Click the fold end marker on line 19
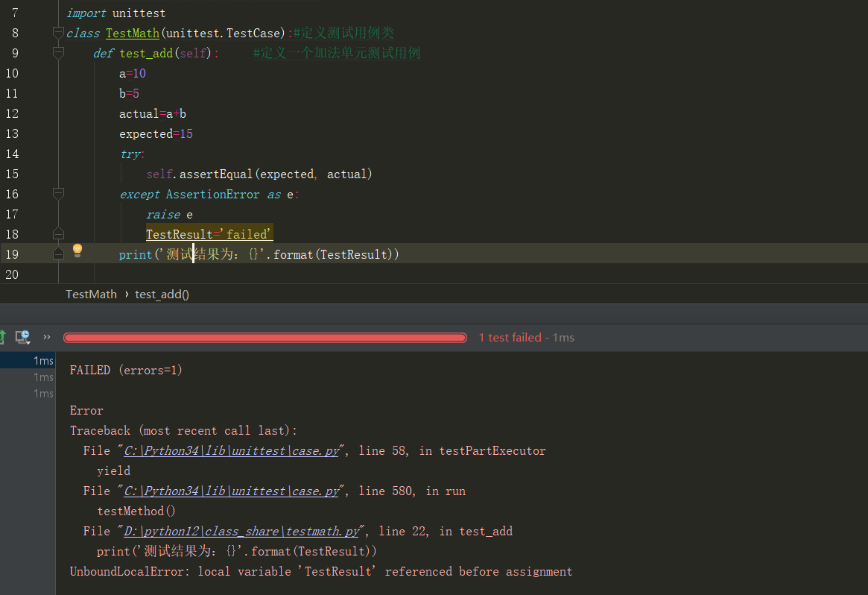868x595 pixels. click(x=58, y=254)
